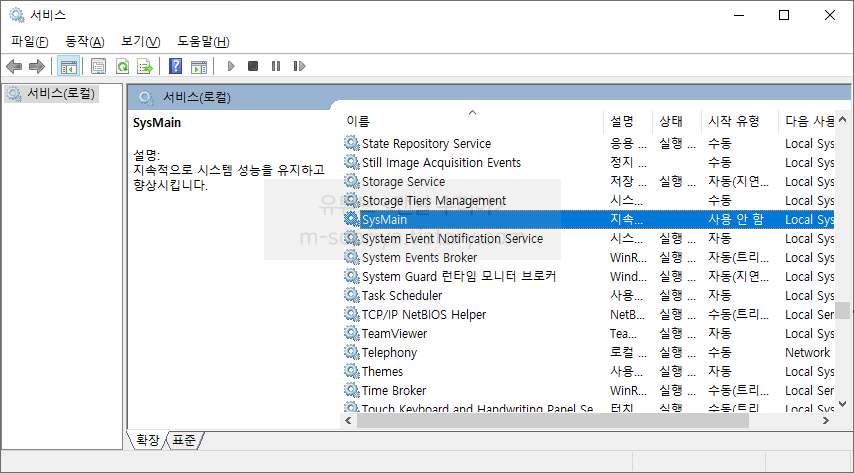Click the Forward arrow toolbar icon
This screenshot has height=473, width=854.
point(36,66)
